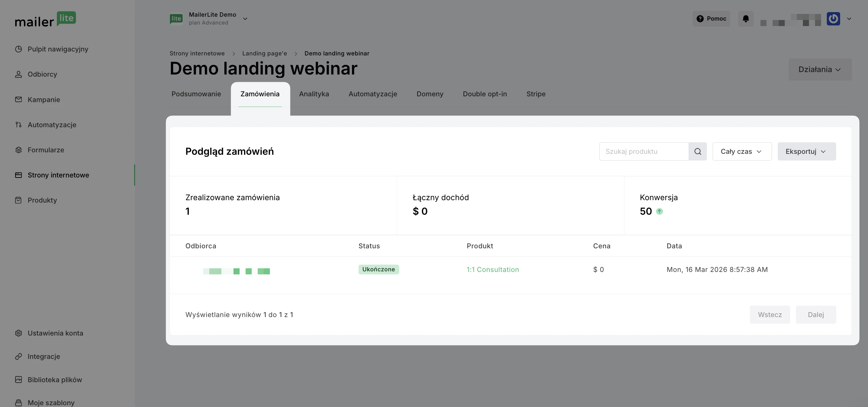
Task: Open the Cały czas date range dropdown
Action: click(x=742, y=151)
